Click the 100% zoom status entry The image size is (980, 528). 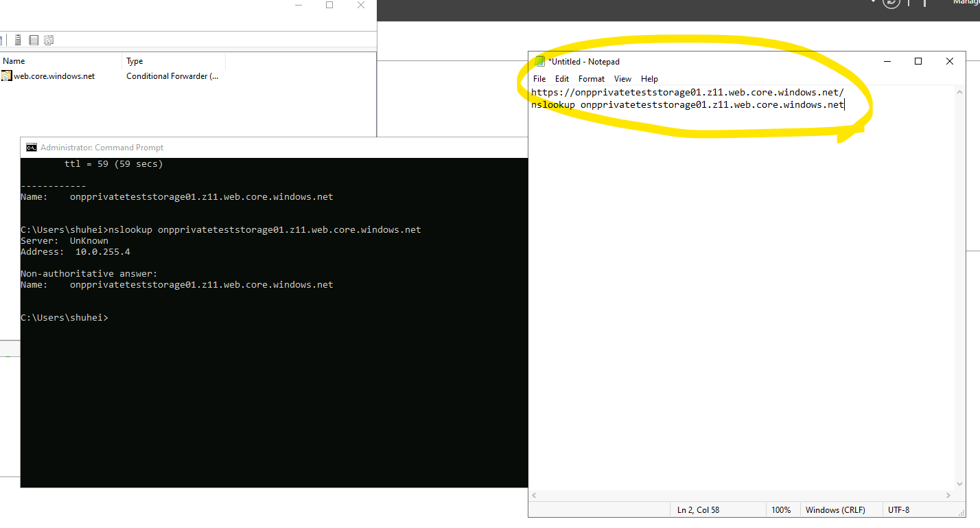click(781, 510)
